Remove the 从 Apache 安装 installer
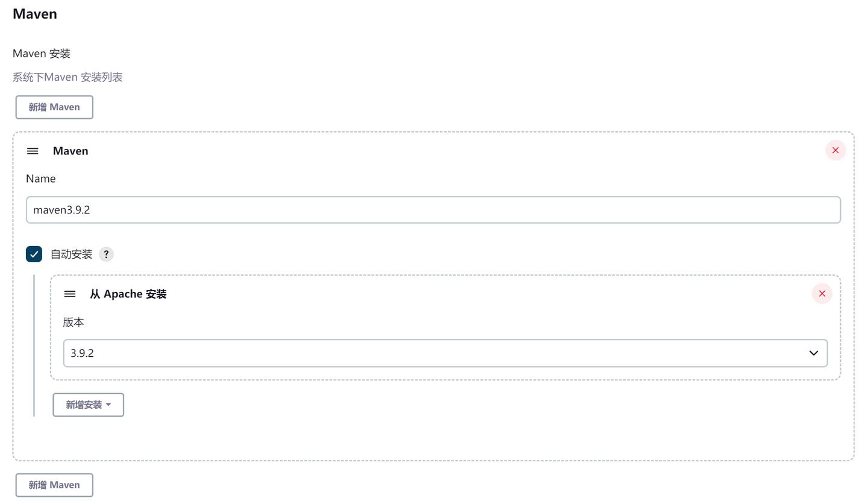Screen dimensions: 868x504 [822, 294]
